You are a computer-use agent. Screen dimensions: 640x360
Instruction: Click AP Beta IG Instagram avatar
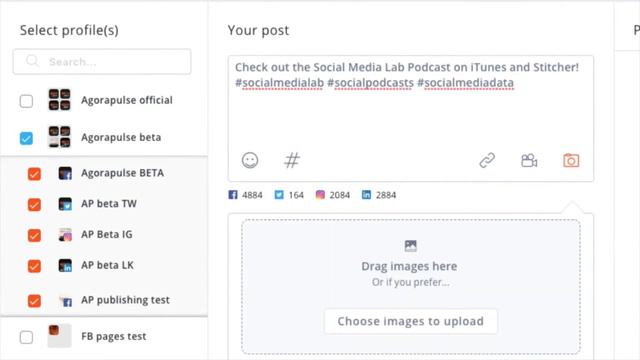coord(65,234)
